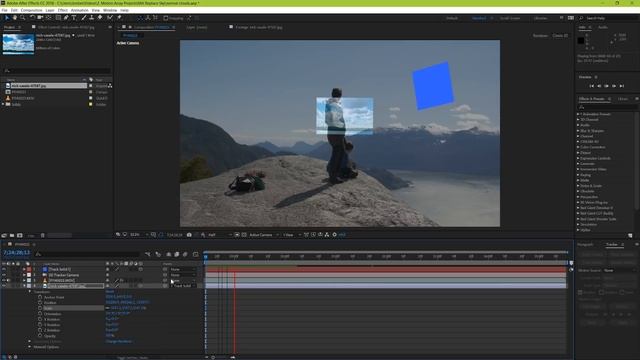
Task: Select the Type text tool
Action: click(74, 18)
